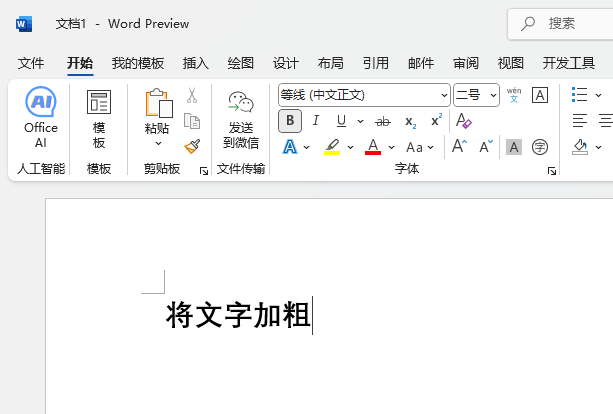Increase font size with A^ icon
Screen dimensions: 613x414
tap(459, 147)
